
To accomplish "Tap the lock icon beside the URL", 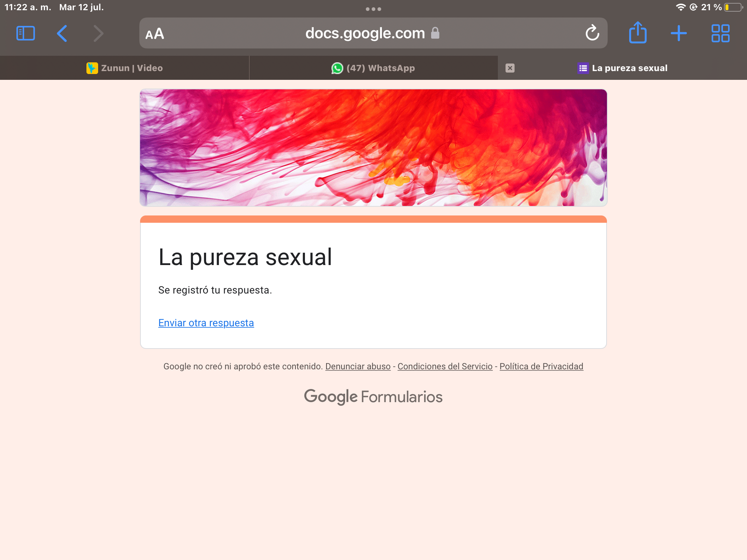I will [x=435, y=33].
